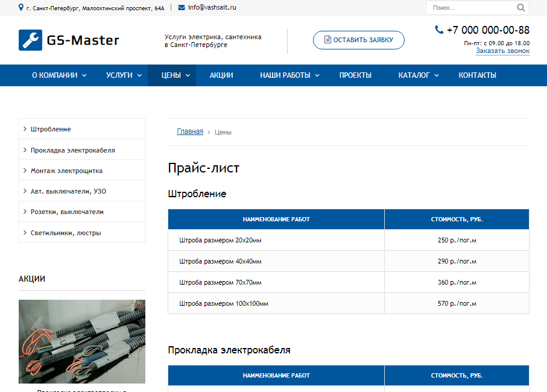Click the envelope icon beside the email

182,8
